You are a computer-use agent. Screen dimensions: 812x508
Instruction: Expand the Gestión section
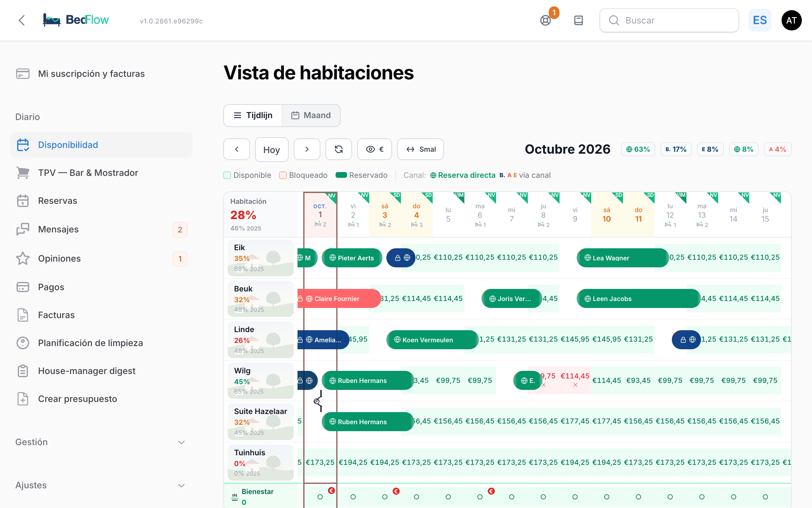pos(101,442)
